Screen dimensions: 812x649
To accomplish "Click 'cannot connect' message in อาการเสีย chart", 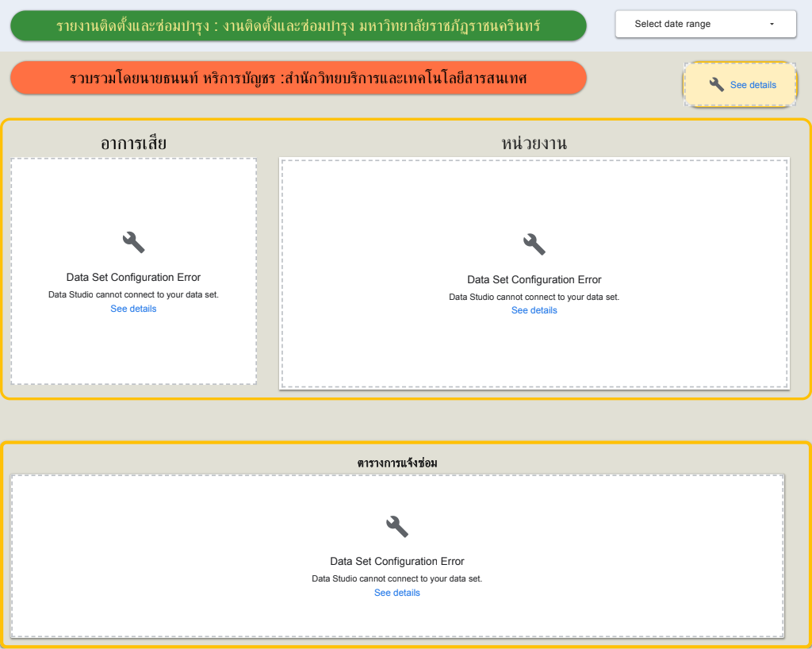I will (x=133, y=294).
